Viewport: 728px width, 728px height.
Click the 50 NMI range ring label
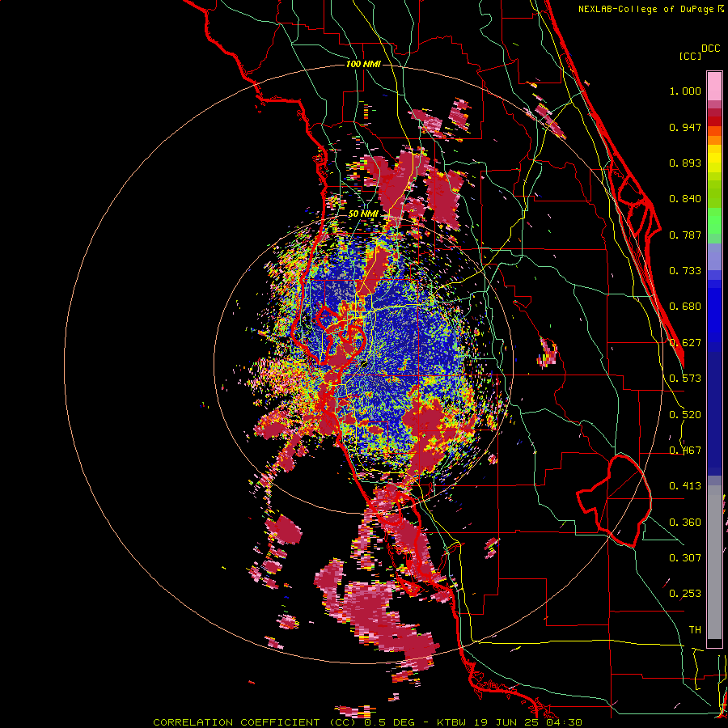(363, 214)
